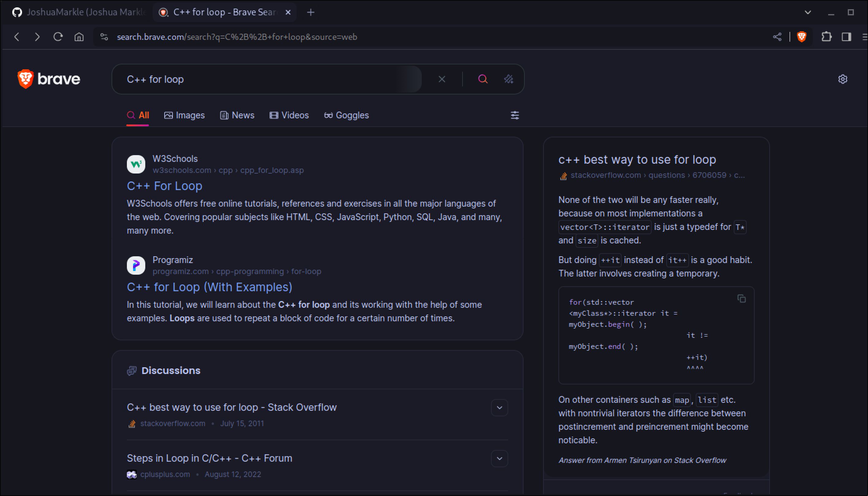The height and width of the screenshot is (496, 868).
Task: Click programiz.com breadcrumb URL
Action: tap(237, 271)
